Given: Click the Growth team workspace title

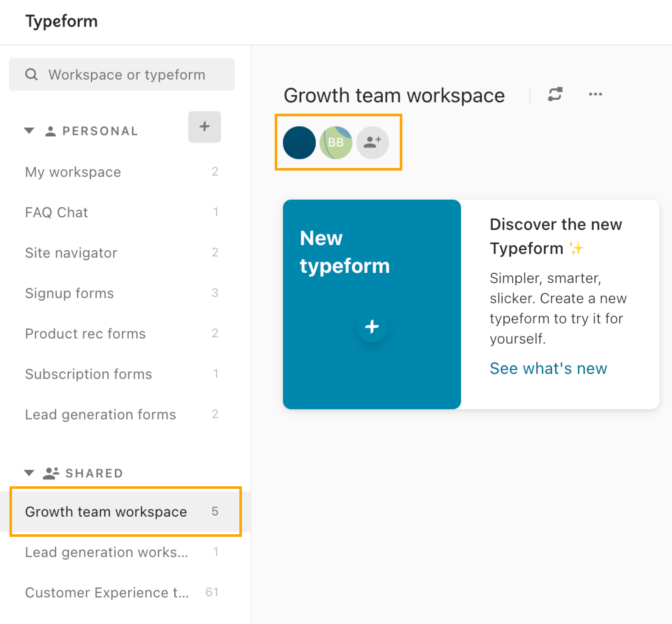Looking at the screenshot, I should (x=394, y=96).
